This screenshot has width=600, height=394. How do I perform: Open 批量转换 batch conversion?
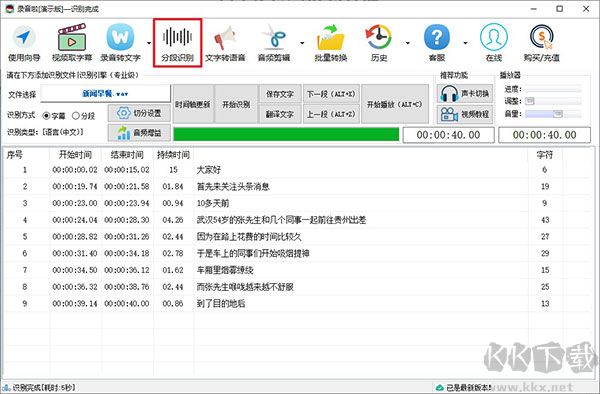click(331, 43)
